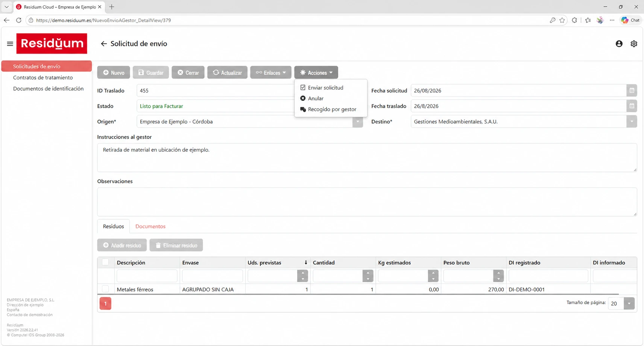Open the Fecha solicitud calendar icon
This screenshot has width=644, height=346.
pyautogui.click(x=632, y=90)
